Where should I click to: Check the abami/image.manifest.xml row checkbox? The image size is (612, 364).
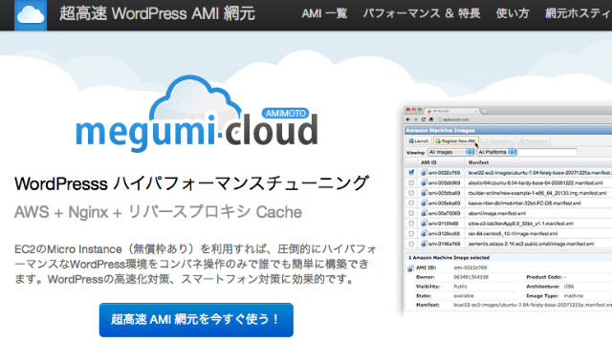point(411,213)
